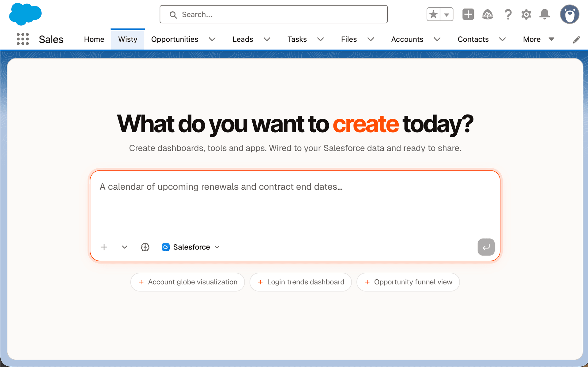Open the Setup gear icon

point(526,14)
